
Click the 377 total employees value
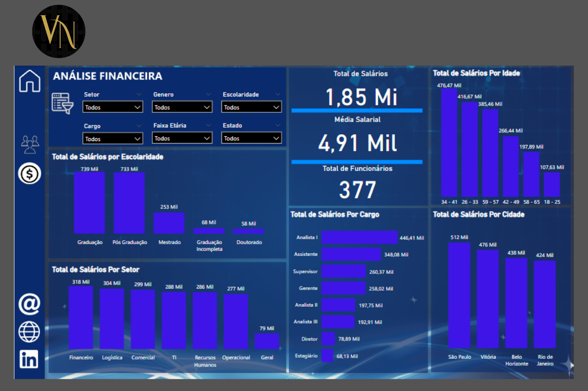[x=358, y=190]
